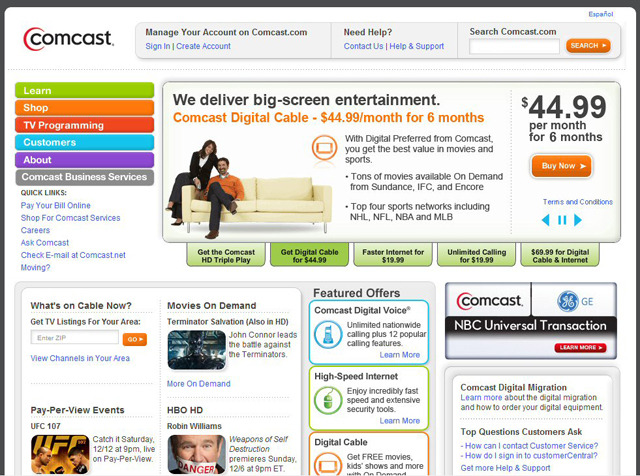
Task: Click the GO button next to ZIP field
Action: [135, 339]
